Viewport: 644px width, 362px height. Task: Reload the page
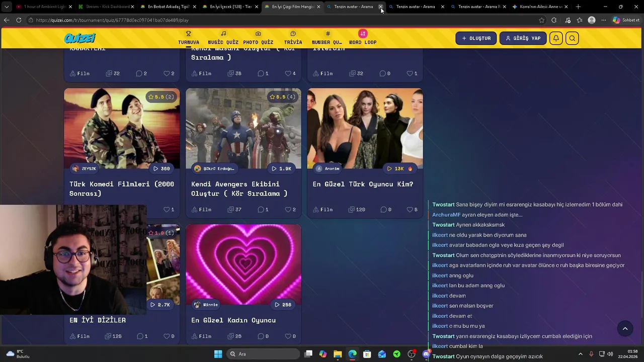(19, 20)
